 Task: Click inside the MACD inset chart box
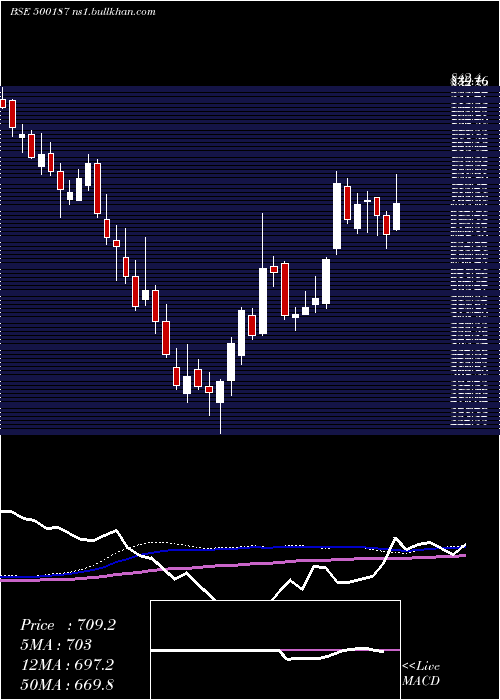pos(275,650)
